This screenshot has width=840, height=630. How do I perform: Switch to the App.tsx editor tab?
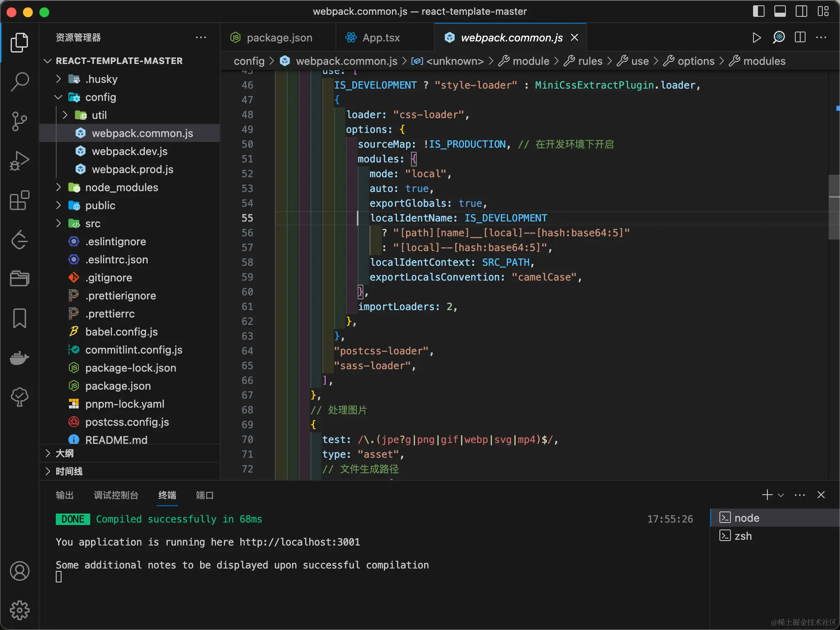381,38
